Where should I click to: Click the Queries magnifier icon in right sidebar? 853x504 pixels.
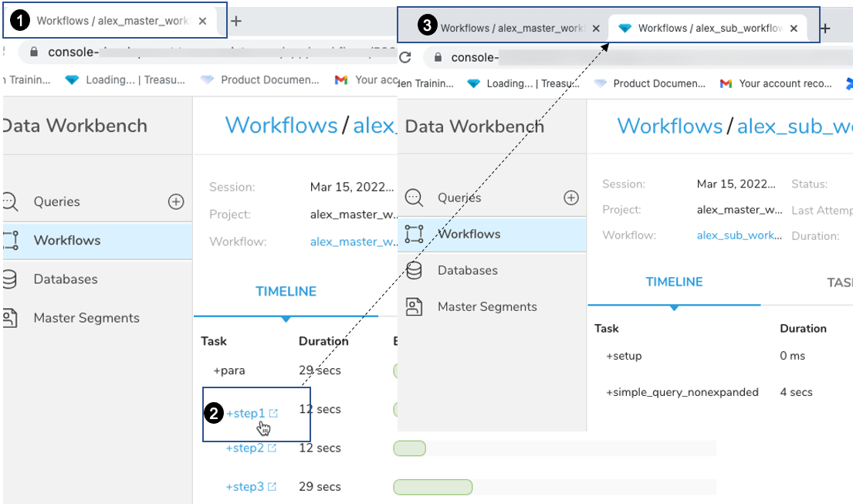pos(415,198)
